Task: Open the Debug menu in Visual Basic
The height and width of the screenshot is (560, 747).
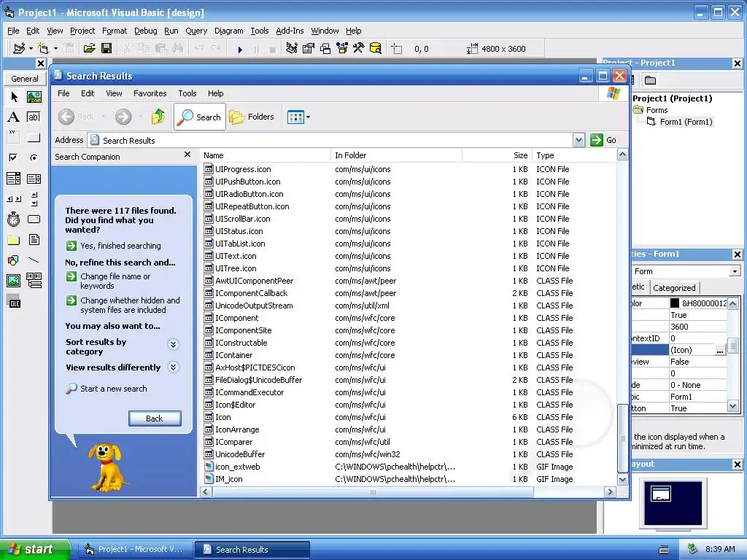Action: pos(145,31)
